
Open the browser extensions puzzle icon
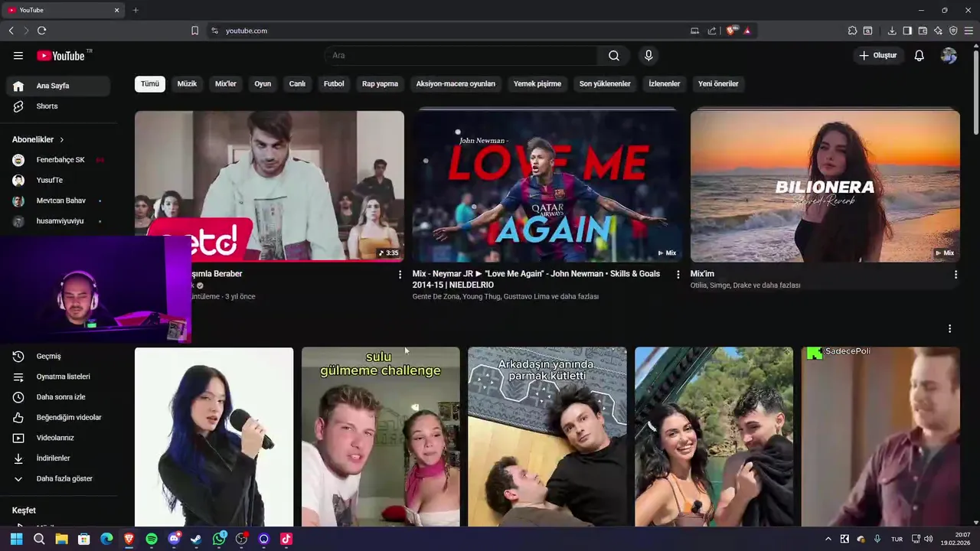pyautogui.click(x=852, y=31)
